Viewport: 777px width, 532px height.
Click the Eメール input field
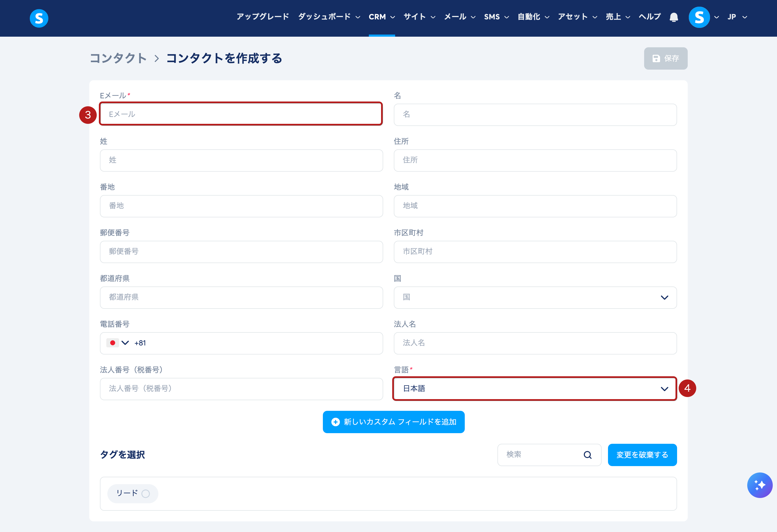pos(241,114)
